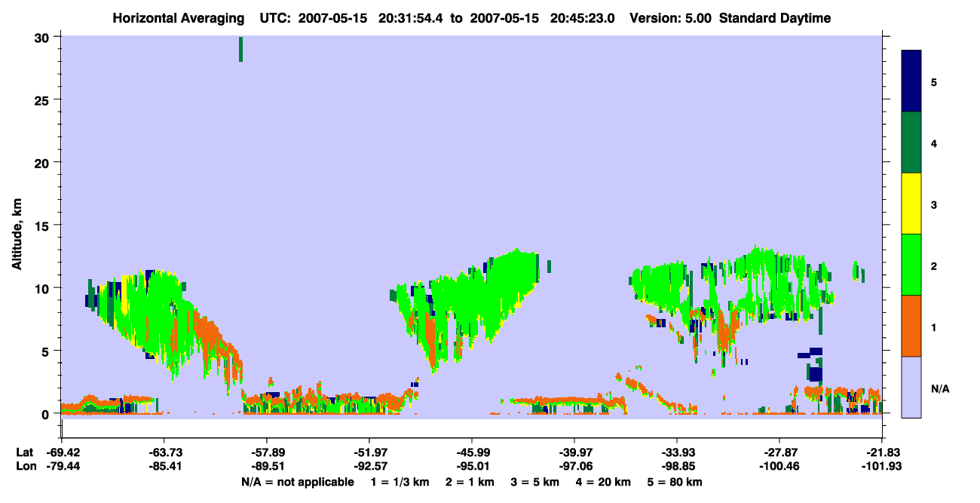This screenshot has height=503, width=980.
Task: Click 'Version: 5.00' in the title
Action: click(669, 18)
